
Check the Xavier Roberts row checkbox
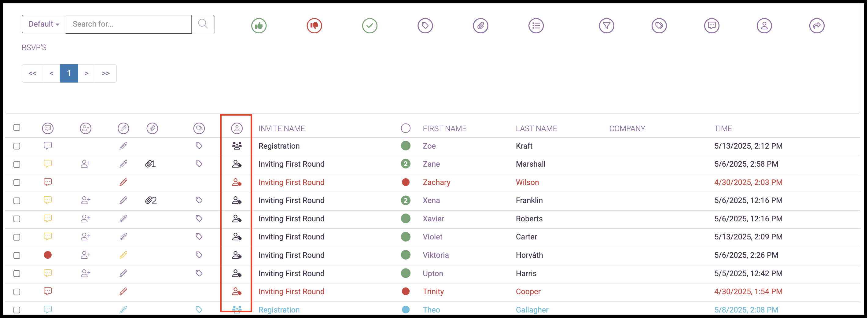(17, 219)
